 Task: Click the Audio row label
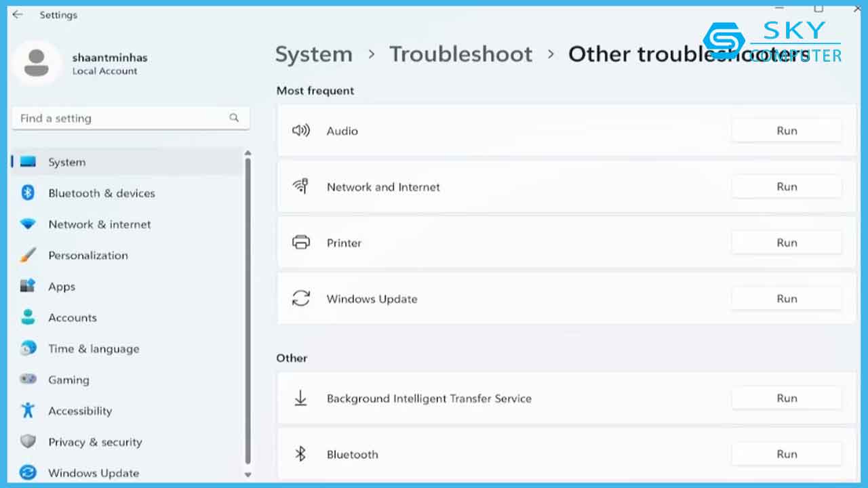point(342,131)
